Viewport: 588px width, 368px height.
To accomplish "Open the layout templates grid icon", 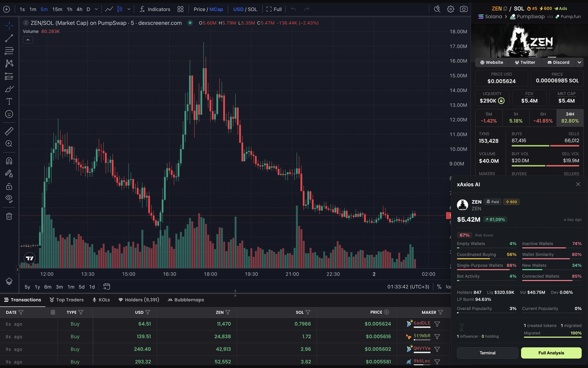I will pyautogui.click(x=181, y=9).
